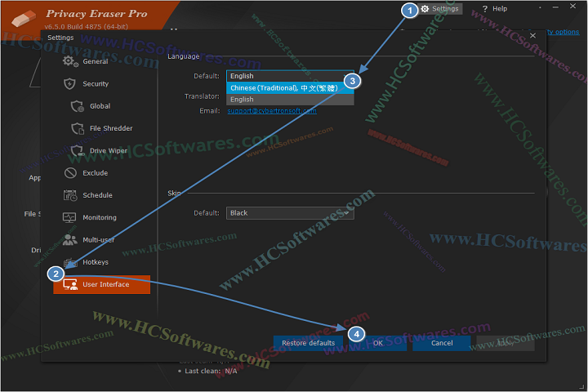The image size is (588, 392).
Task: Click the Drive Wiper icon
Action: click(78, 150)
